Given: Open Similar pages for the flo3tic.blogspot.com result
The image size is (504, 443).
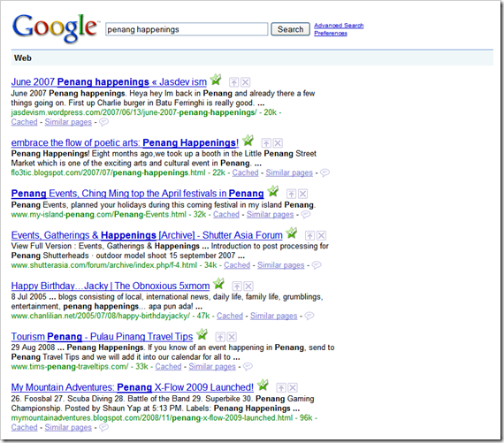Looking at the screenshot, I should [289, 173].
